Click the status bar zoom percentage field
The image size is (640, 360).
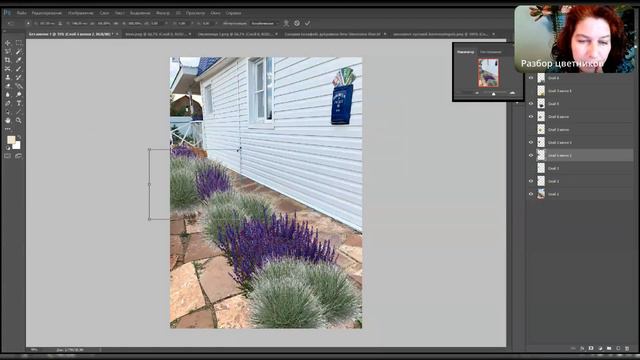[x=34, y=350]
